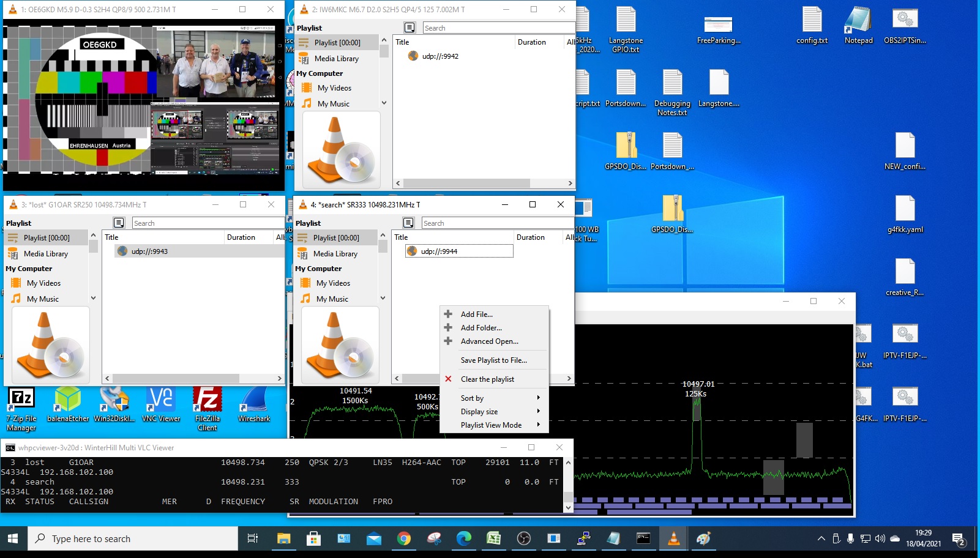Open 7-Zip File Manager desktop icon
This screenshot has width=980, height=558.
pyautogui.click(x=21, y=409)
